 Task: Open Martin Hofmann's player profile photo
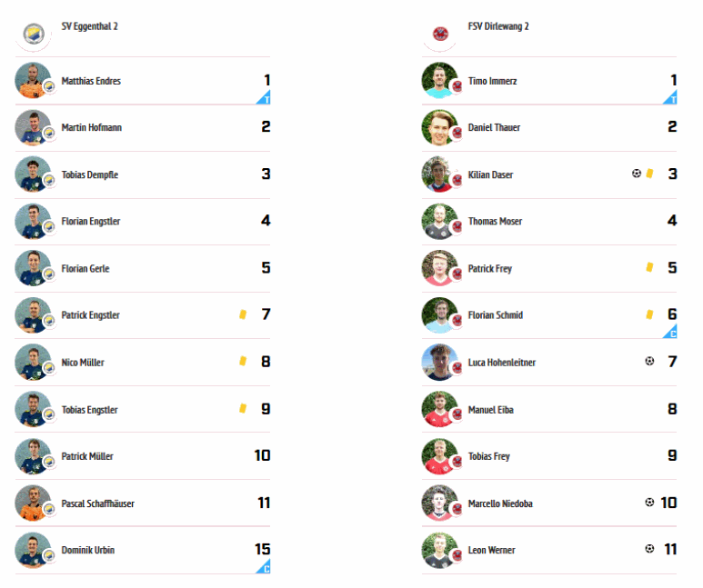coord(33,128)
